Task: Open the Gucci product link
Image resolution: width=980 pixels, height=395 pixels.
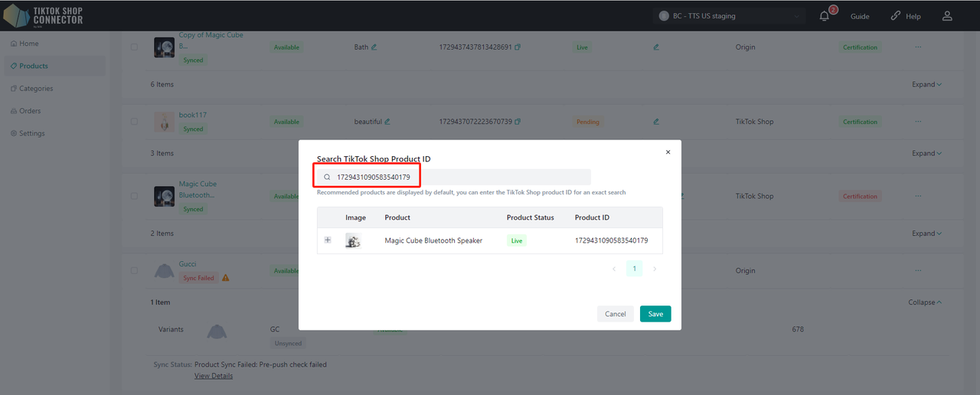Action: 188,264
